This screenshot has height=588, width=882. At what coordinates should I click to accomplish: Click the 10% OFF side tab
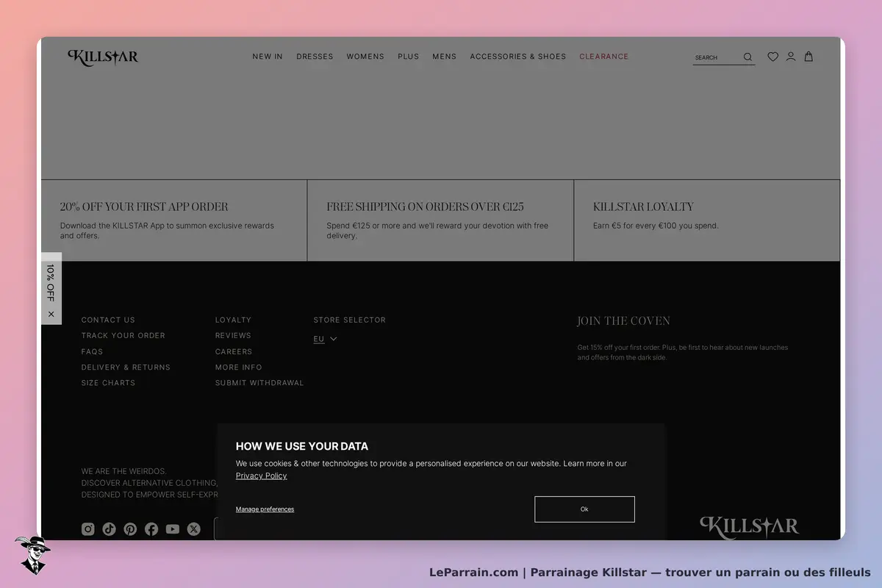click(x=51, y=283)
